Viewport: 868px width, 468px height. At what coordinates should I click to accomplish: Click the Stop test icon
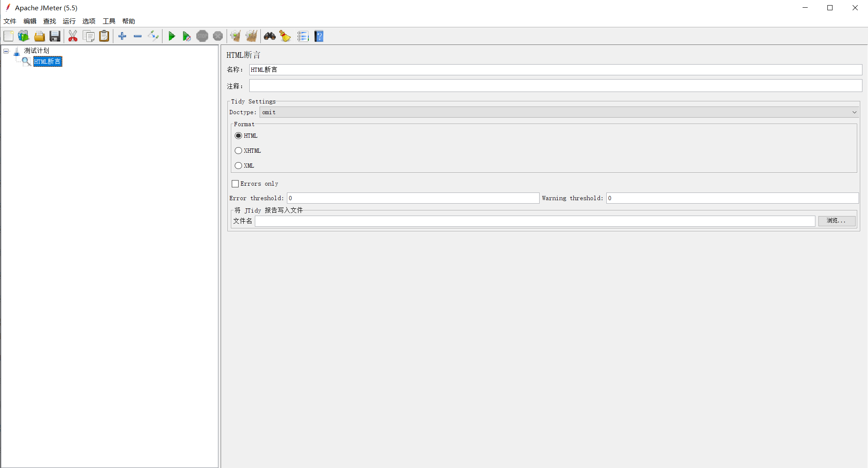pyautogui.click(x=202, y=36)
